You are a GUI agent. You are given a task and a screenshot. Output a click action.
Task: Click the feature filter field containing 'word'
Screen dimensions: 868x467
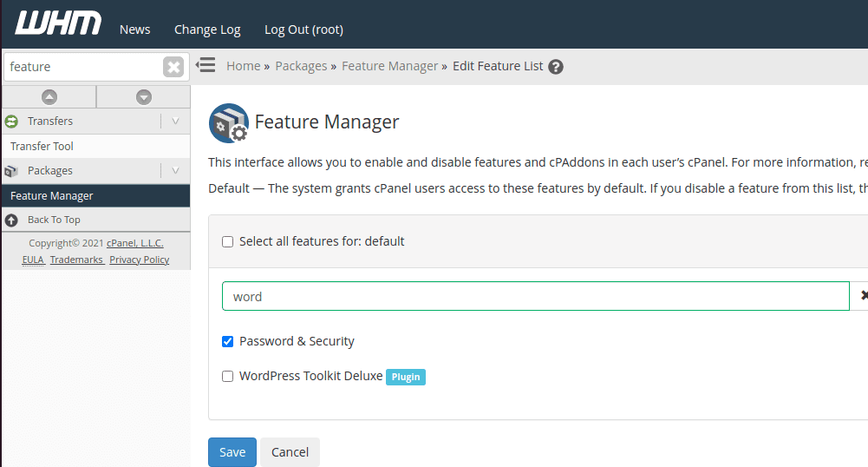click(x=535, y=296)
